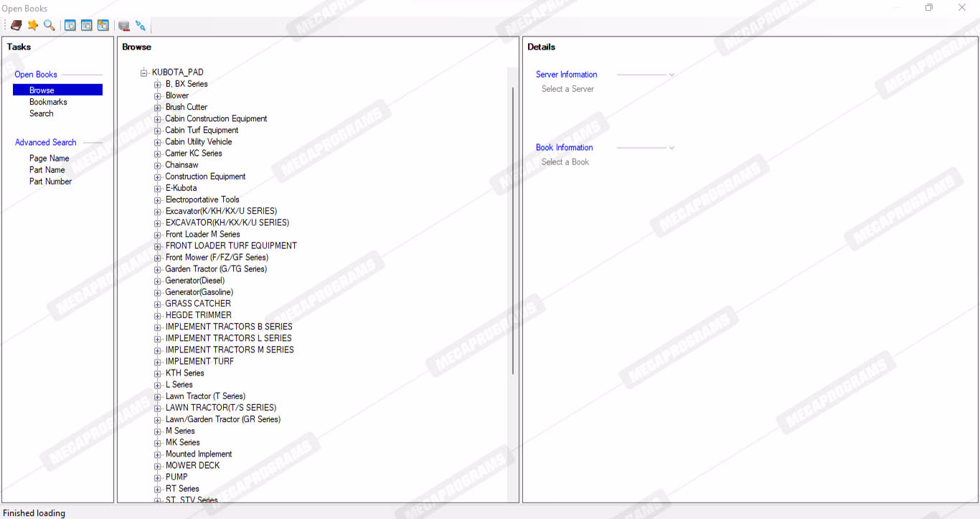Open Page Name advanced search

(49, 159)
